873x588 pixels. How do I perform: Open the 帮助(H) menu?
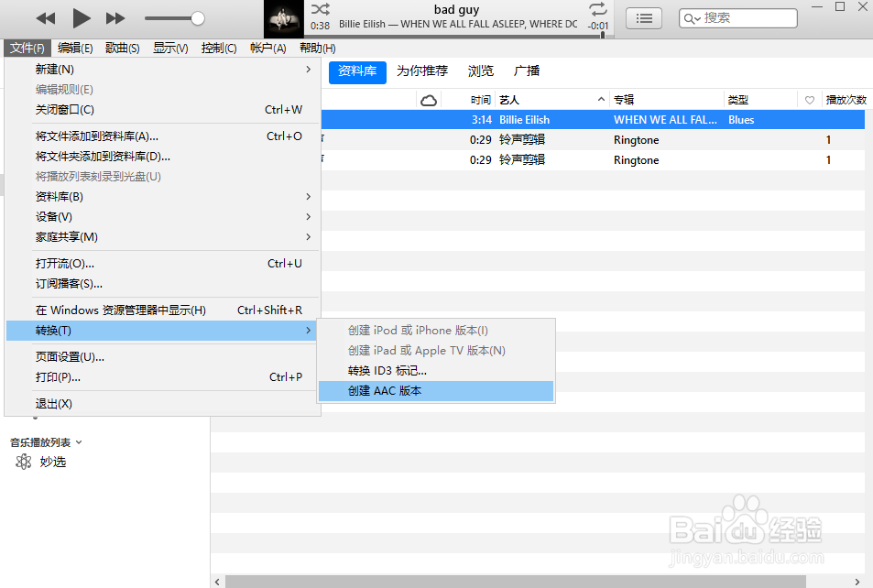pos(317,48)
